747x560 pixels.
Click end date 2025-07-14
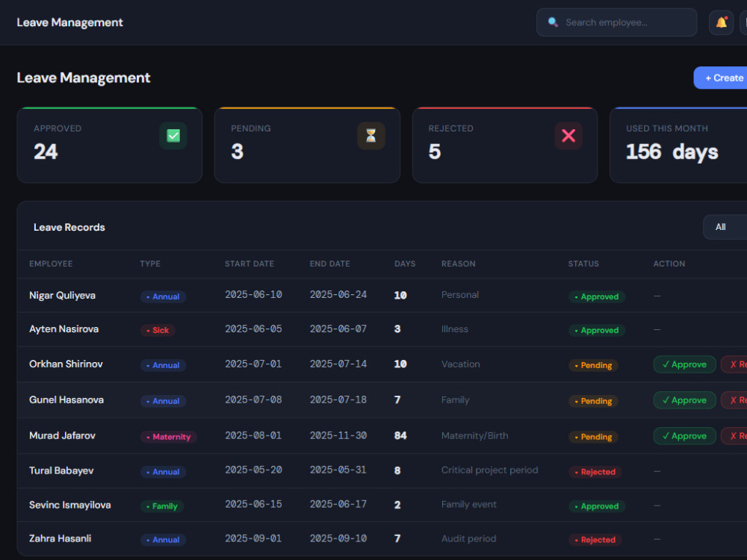338,364
